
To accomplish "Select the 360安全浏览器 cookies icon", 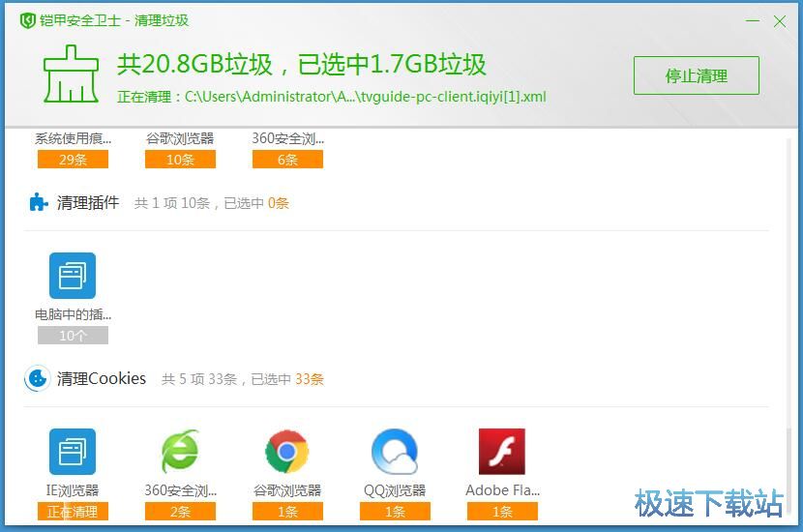I will click(180, 452).
